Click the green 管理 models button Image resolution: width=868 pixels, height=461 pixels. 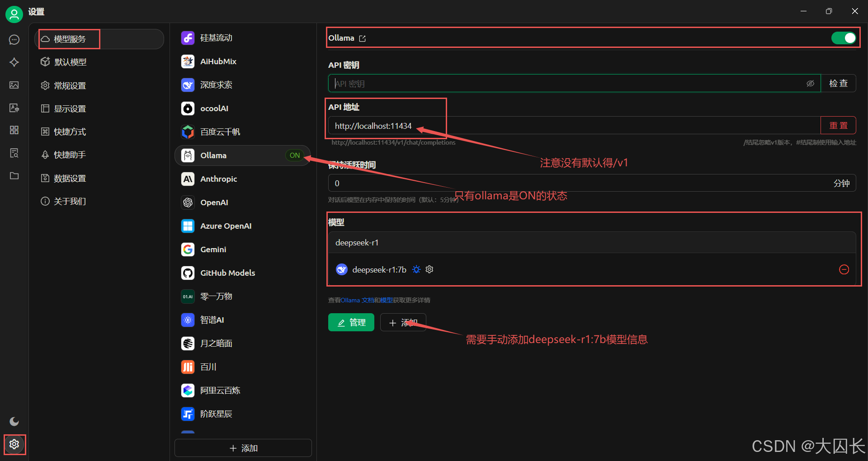click(351, 322)
